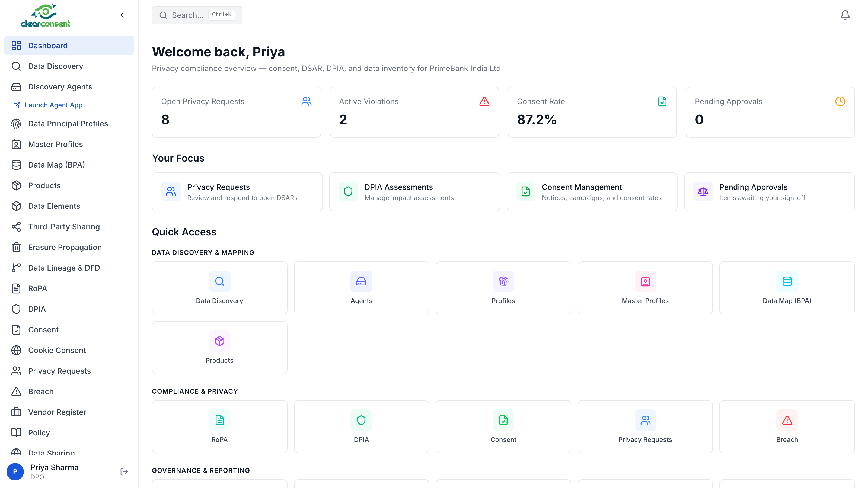Open Discovery Agents sidebar item

coord(69,86)
